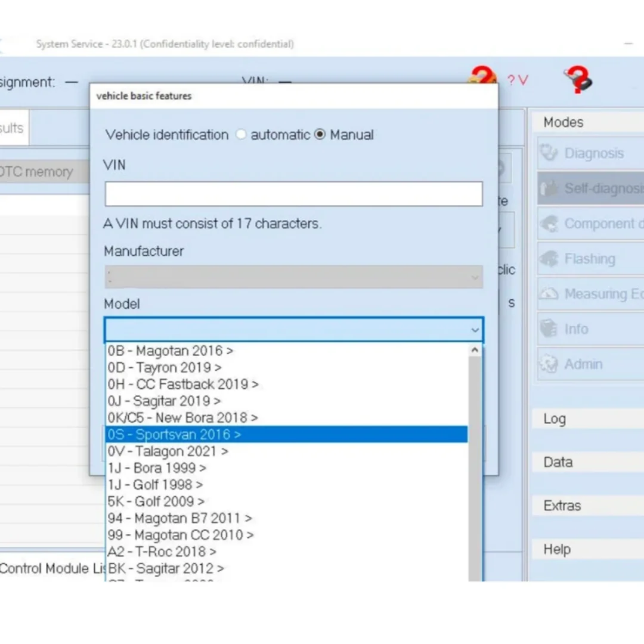Click red question mark connection icon
Image resolution: width=644 pixels, height=644 pixels.
click(x=482, y=75)
